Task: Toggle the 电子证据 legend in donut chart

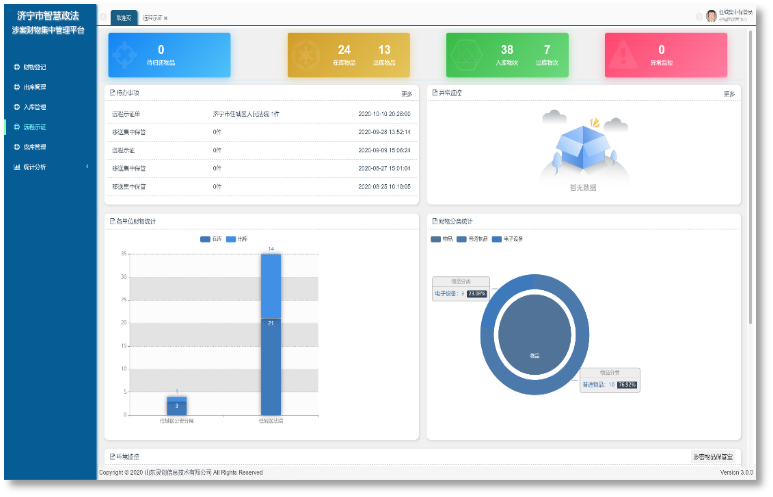Action: point(507,239)
